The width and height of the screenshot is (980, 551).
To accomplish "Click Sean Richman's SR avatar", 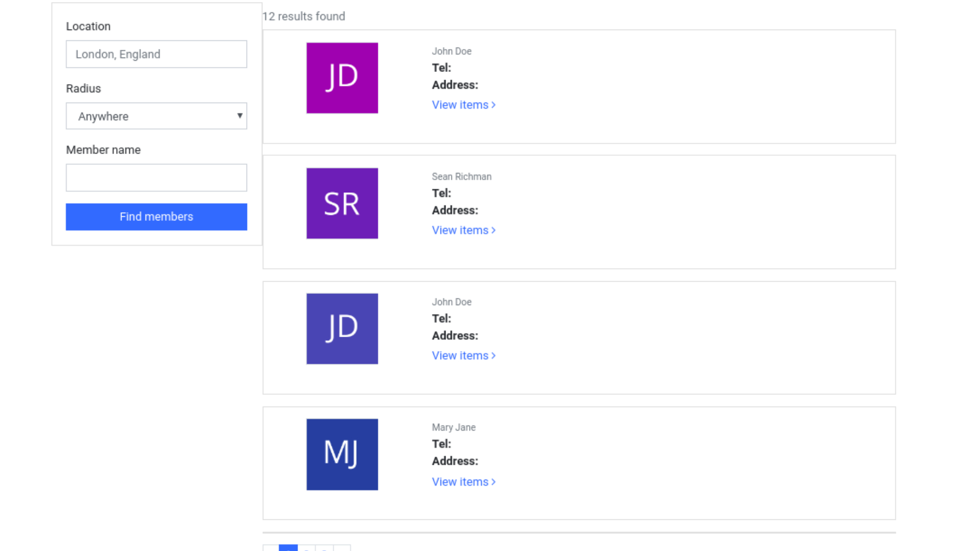I will [342, 203].
